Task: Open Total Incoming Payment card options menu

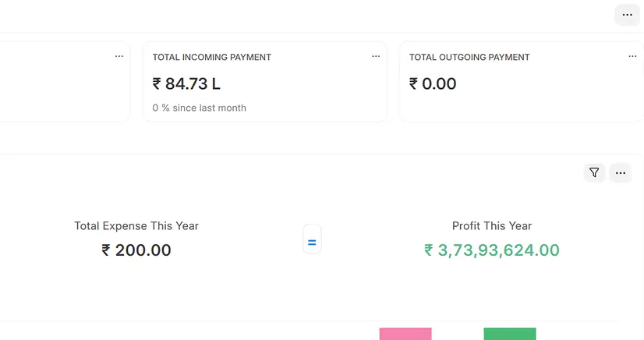Action: [x=376, y=57]
